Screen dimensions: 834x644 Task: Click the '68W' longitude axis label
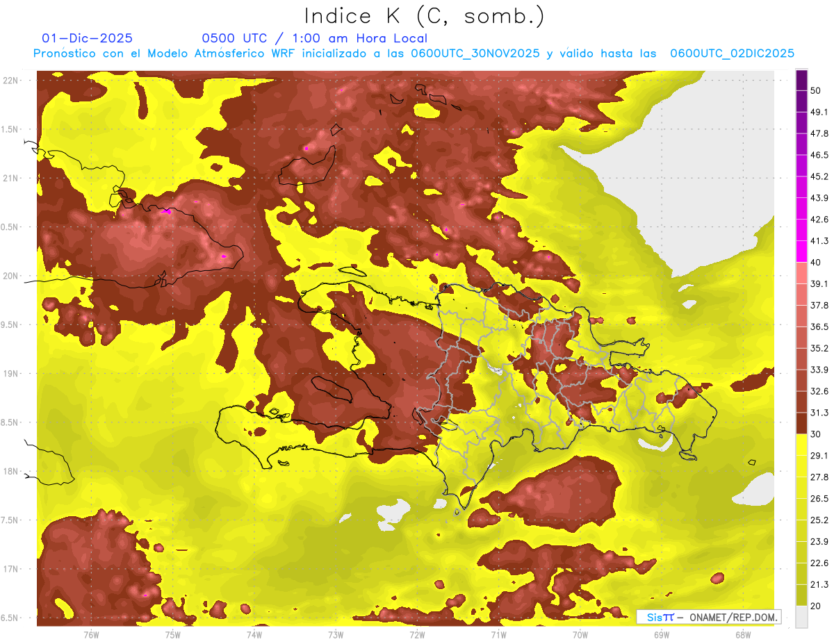[743, 636]
